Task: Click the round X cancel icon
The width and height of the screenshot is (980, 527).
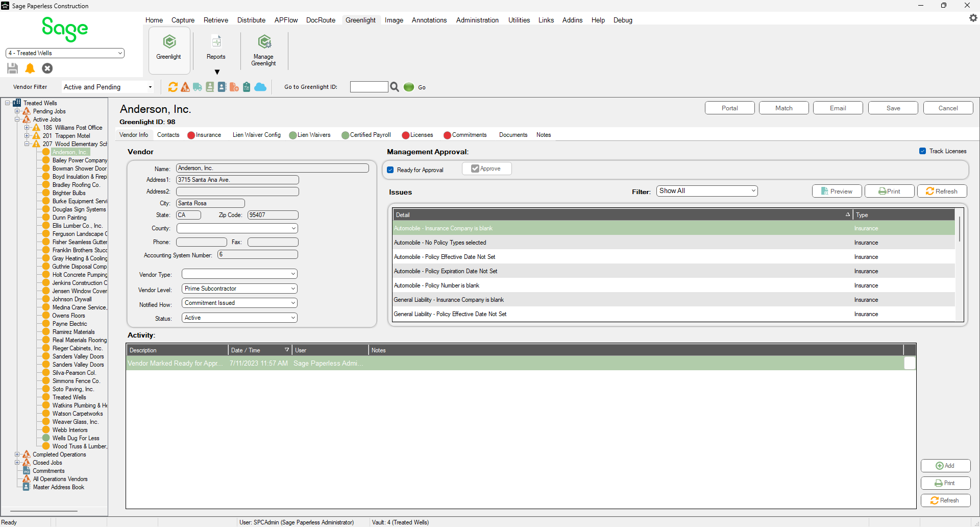Action: tap(47, 68)
